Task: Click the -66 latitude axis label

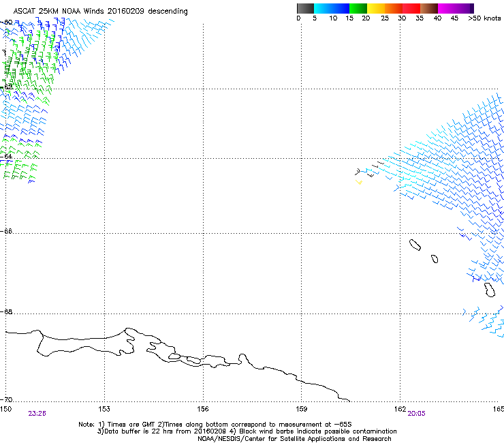Action: pos(6,231)
